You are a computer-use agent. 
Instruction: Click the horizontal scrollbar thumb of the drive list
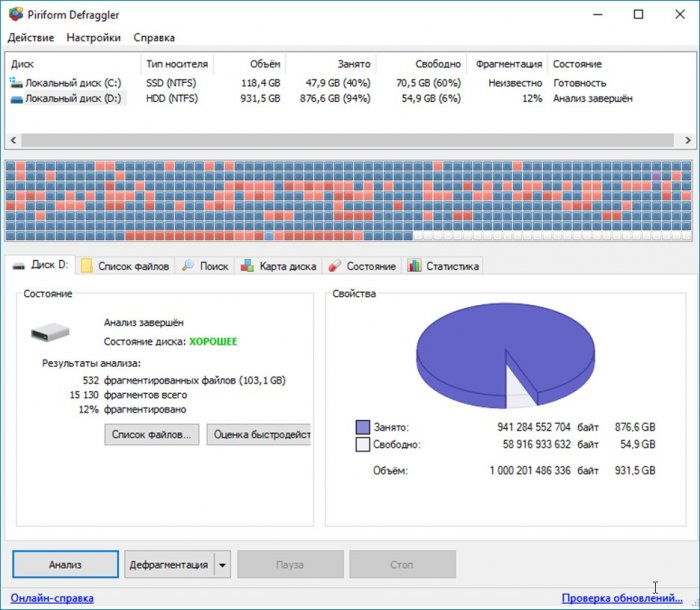coord(347,140)
